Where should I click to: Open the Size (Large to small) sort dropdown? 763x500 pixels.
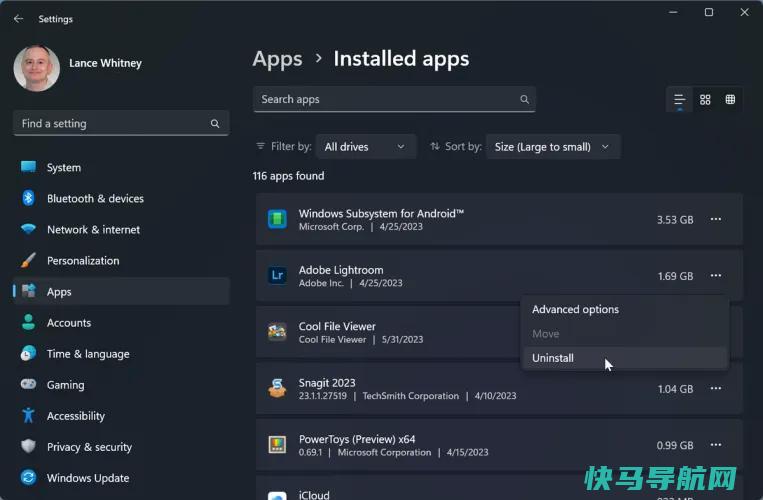pyautogui.click(x=553, y=147)
